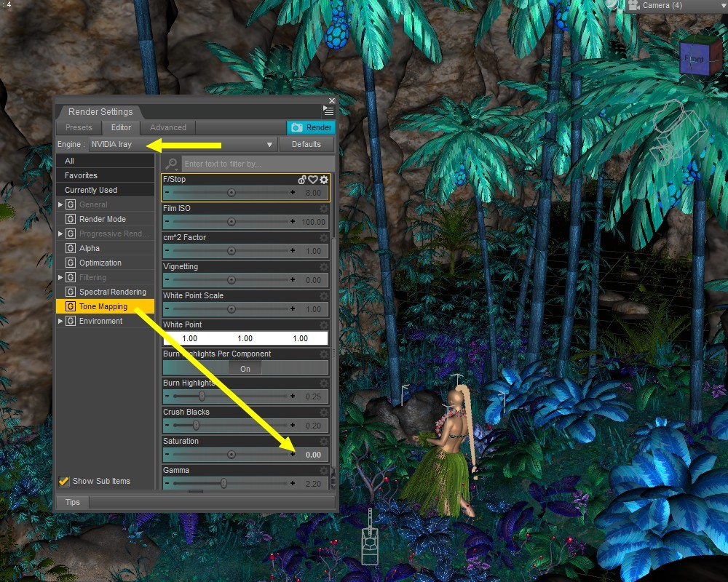
Task: Select the All category
Action: pos(105,161)
